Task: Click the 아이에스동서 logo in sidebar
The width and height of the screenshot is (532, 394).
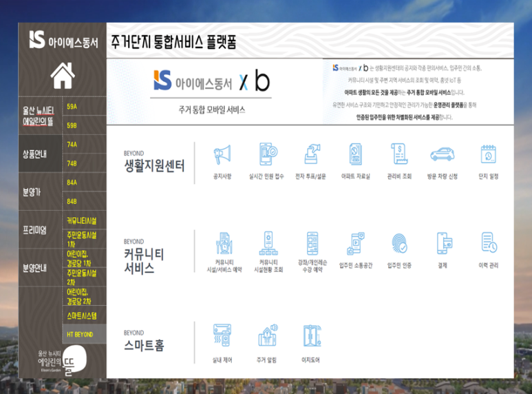Action: click(x=63, y=40)
